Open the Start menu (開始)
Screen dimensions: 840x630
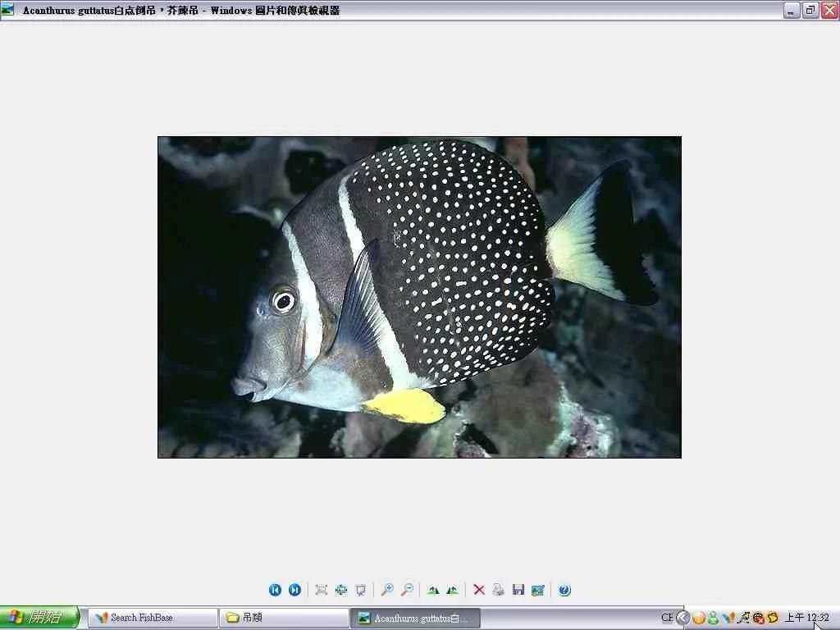point(39,618)
